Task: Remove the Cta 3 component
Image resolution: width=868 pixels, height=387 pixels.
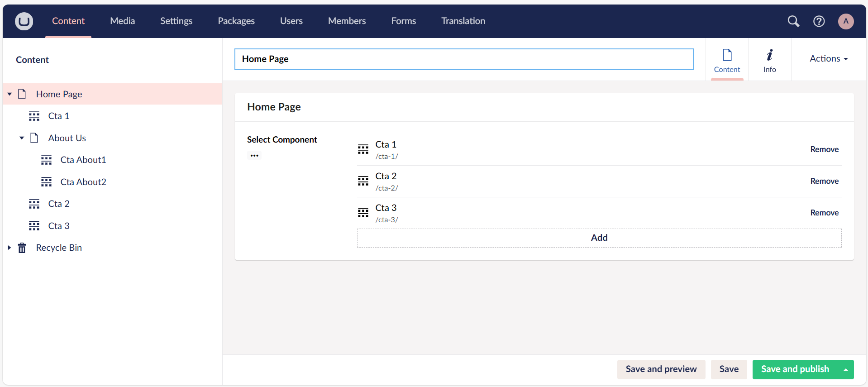Action: pyautogui.click(x=824, y=213)
